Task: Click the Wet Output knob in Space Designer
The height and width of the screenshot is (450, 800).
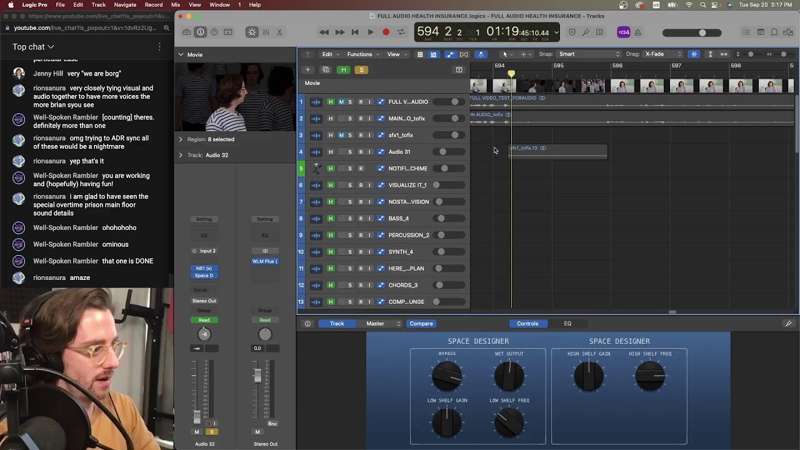Action: coord(509,376)
